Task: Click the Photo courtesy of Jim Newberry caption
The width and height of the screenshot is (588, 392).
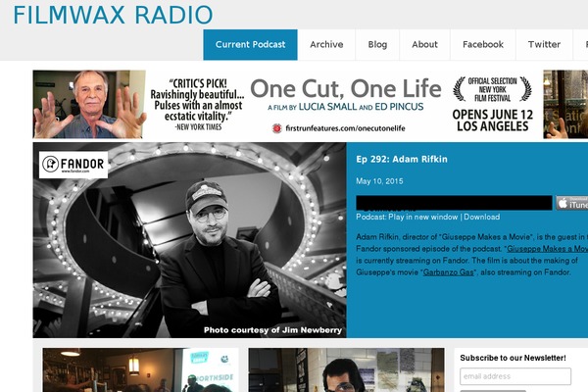Action: [x=272, y=330]
